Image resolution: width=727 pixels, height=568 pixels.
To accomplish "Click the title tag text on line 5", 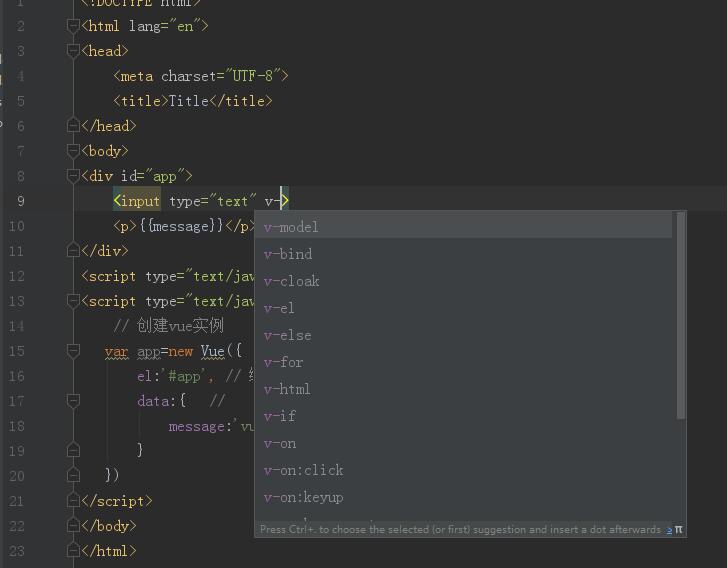I will [193, 101].
